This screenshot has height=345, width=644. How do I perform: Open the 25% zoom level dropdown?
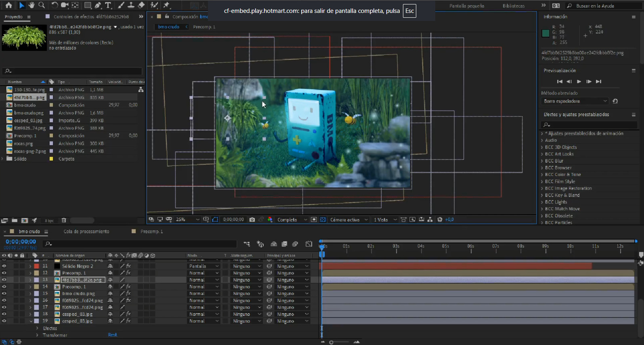tap(188, 220)
